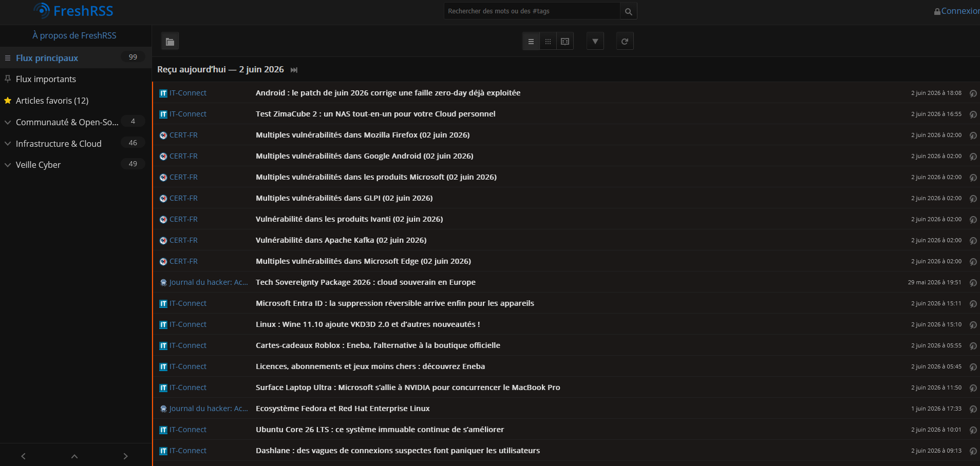This screenshot has width=980, height=466.
Task: Expand the Veille Cyber category
Action: pyautogui.click(x=8, y=165)
